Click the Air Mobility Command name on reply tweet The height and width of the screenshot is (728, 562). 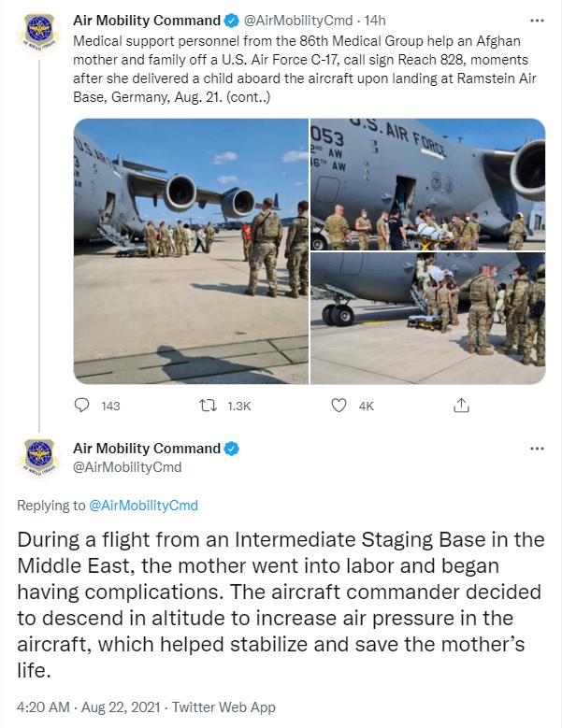pos(147,449)
